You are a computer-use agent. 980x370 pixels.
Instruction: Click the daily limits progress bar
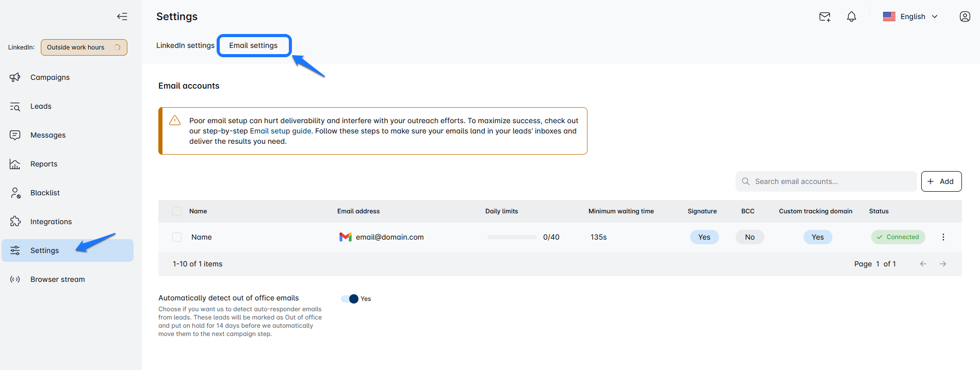[x=512, y=237]
